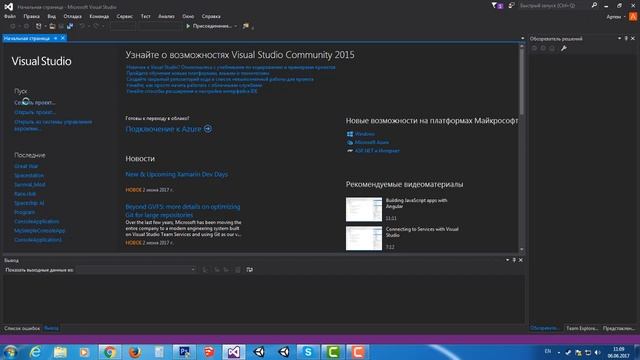The width and height of the screenshot is (640, 360).
Task: Open the Отладка menu
Action: [73, 16]
